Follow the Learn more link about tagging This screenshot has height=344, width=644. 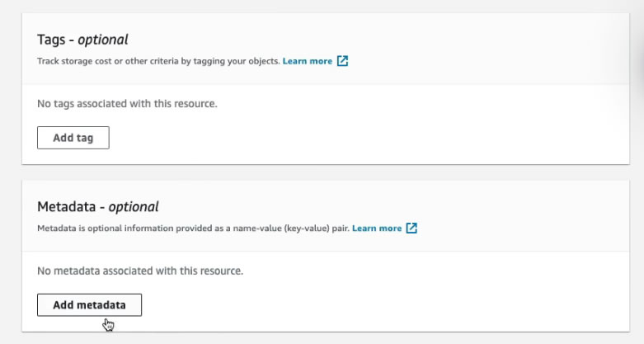(x=308, y=61)
